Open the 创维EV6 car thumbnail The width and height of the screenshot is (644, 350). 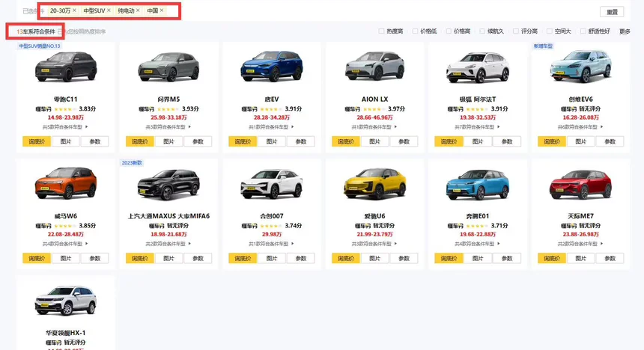coord(581,67)
